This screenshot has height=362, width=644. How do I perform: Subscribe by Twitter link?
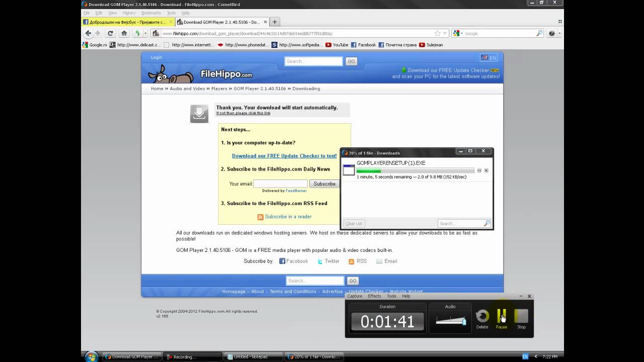point(328,261)
